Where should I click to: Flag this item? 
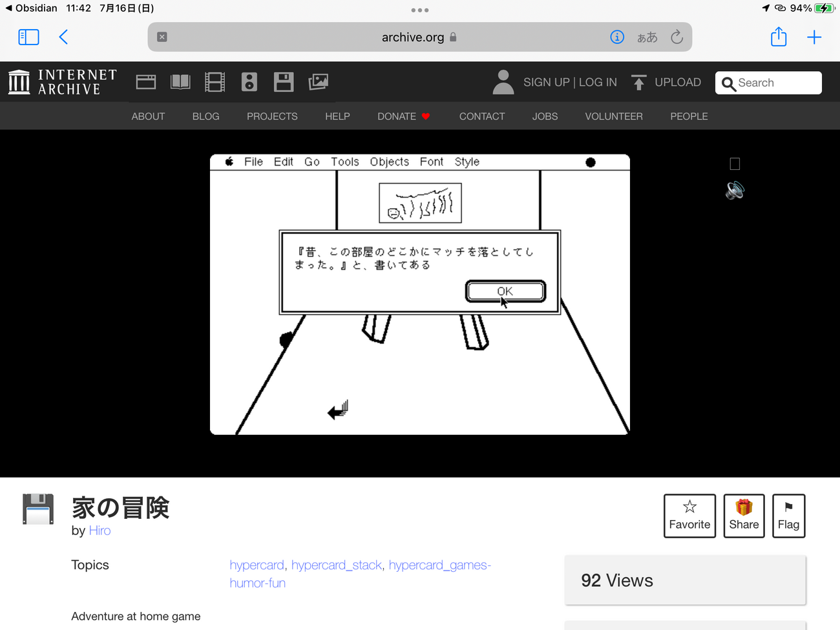click(788, 516)
